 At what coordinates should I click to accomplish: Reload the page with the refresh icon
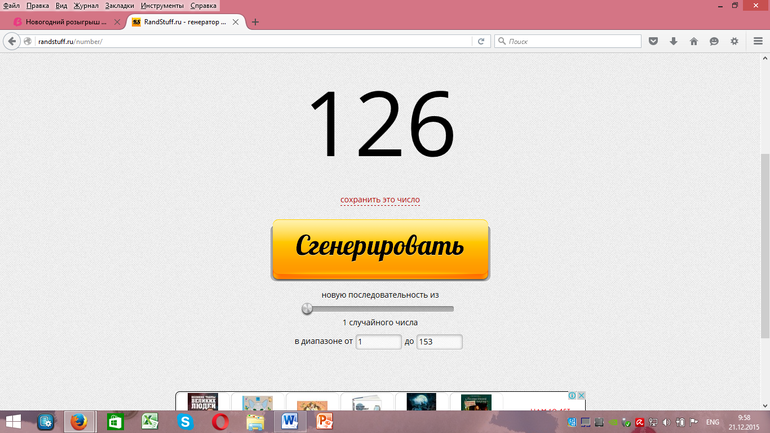[x=481, y=41]
